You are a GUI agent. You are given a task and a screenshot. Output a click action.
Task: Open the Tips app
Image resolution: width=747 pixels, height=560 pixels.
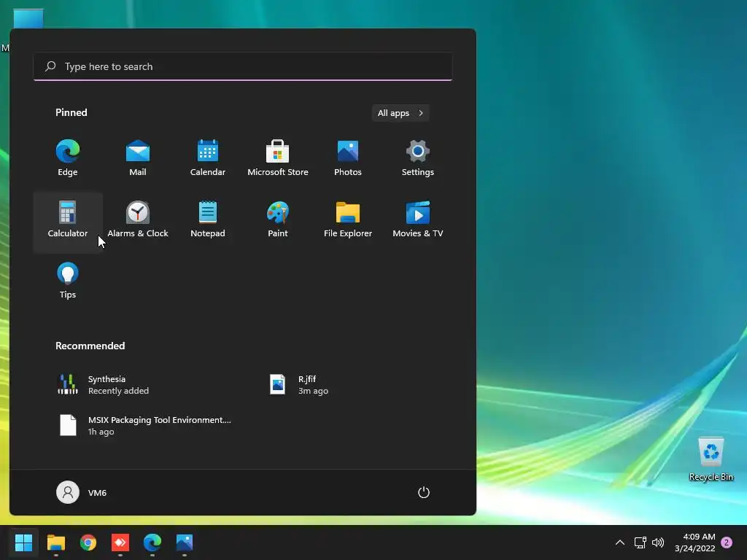pyautogui.click(x=68, y=281)
